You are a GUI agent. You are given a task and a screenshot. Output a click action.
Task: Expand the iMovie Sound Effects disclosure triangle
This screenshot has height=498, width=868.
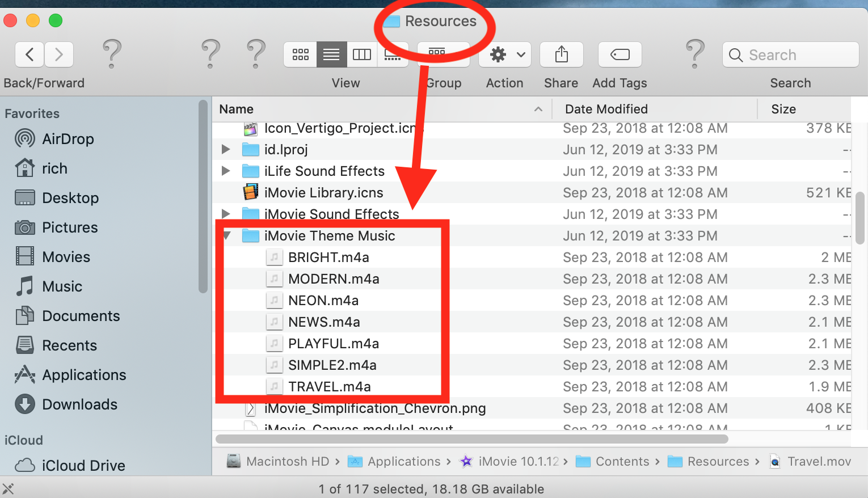pos(226,214)
